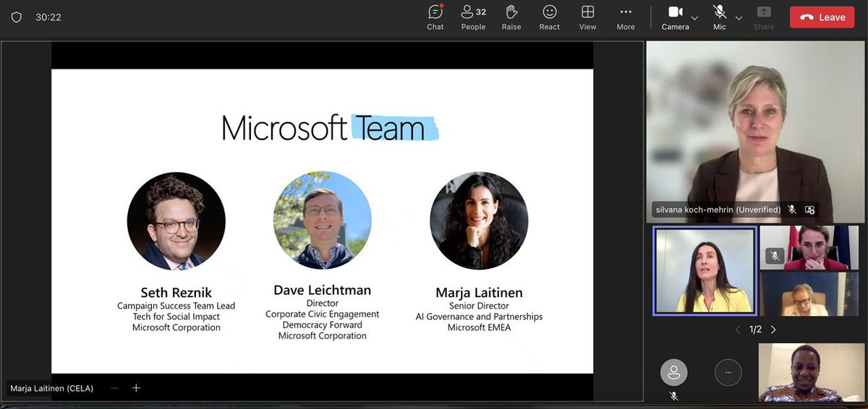Click "Democracy Forward" text
Viewport: 868px width, 409px height.
pyautogui.click(x=323, y=325)
